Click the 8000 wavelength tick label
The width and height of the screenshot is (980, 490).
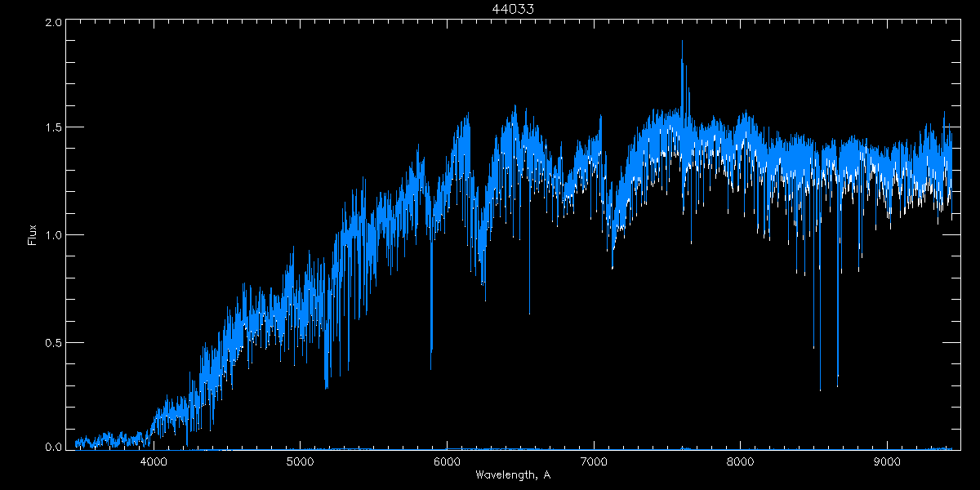(740, 461)
